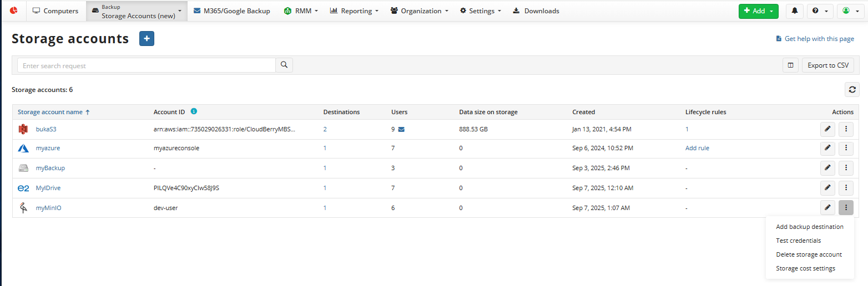Click the blue plus add storage account icon
Screen dimensions: 868x286
tap(147, 39)
